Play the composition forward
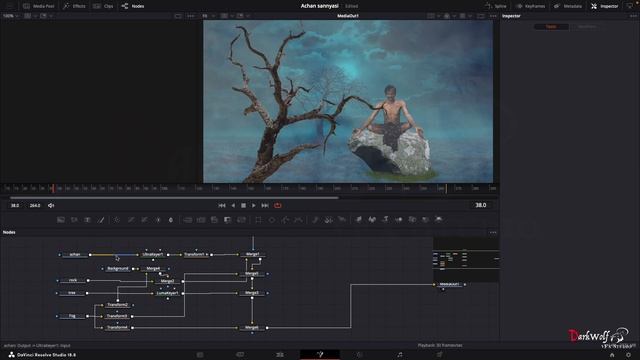Image resolution: width=640 pixels, height=360 pixels. (253, 205)
